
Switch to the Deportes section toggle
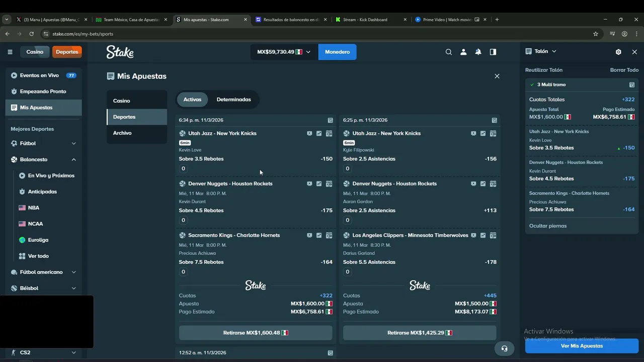pos(67,52)
